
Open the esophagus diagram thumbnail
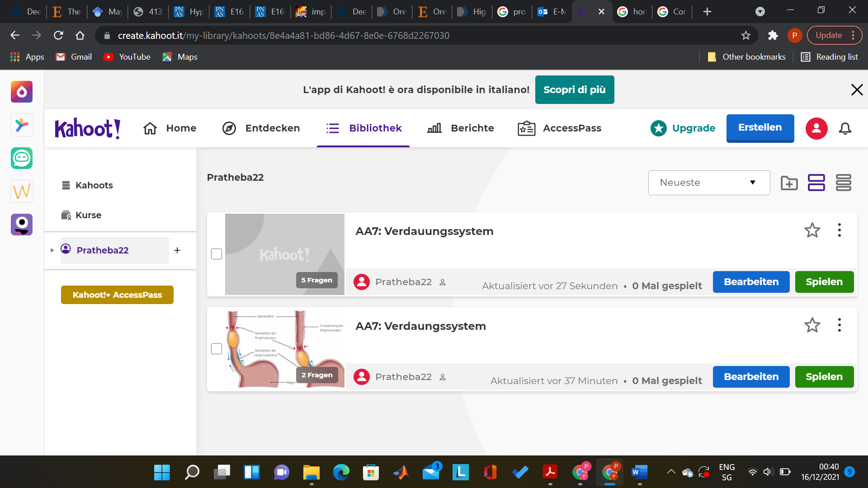(285, 349)
